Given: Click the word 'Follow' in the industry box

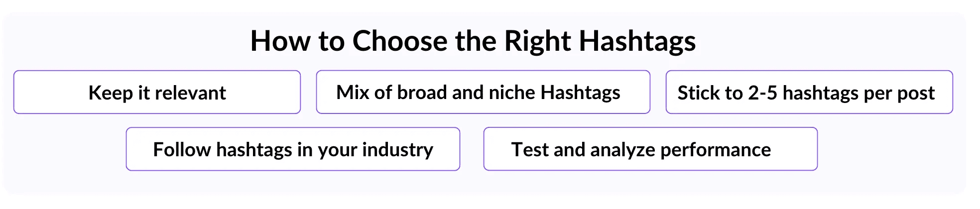Looking at the screenshot, I should [x=182, y=150].
